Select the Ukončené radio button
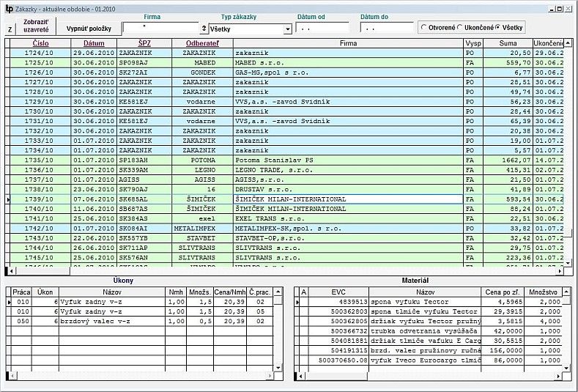The height and width of the screenshot is (392, 578). [459, 27]
